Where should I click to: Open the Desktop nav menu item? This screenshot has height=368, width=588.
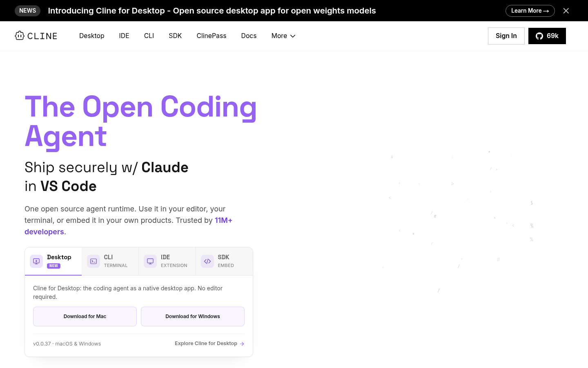[92, 36]
